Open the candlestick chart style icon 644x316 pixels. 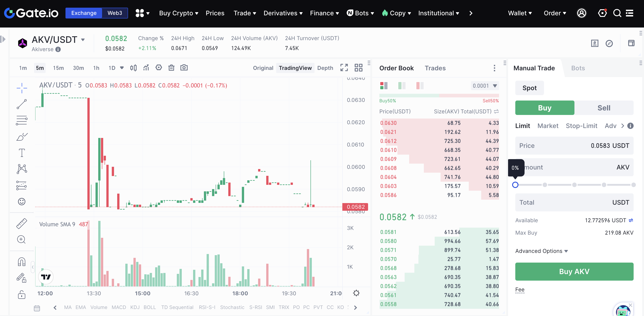[133, 68]
